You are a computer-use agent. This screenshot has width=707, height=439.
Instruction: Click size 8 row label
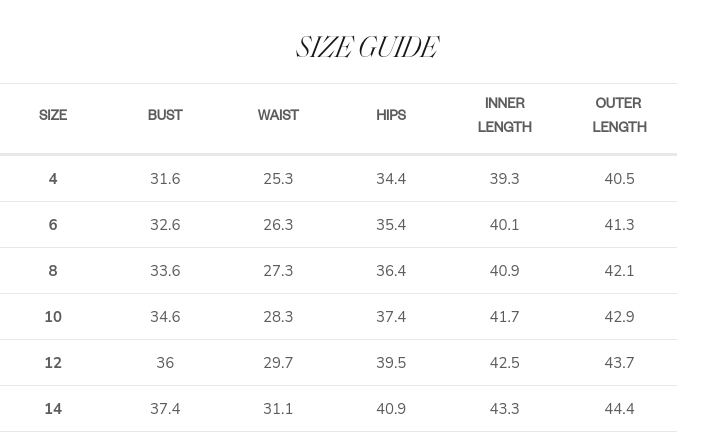[53, 271]
